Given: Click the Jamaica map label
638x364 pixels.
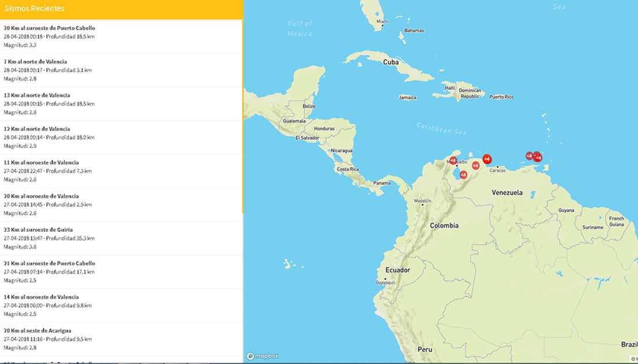Looking at the screenshot, I should [407, 97].
